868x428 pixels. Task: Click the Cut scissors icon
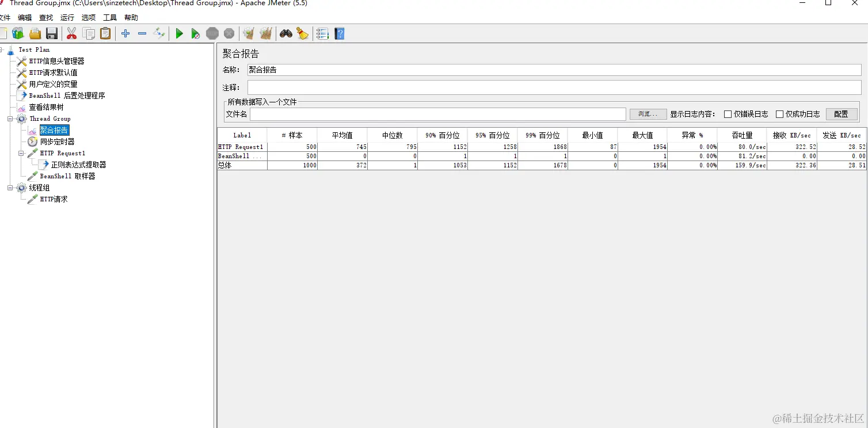click(71, 34)
